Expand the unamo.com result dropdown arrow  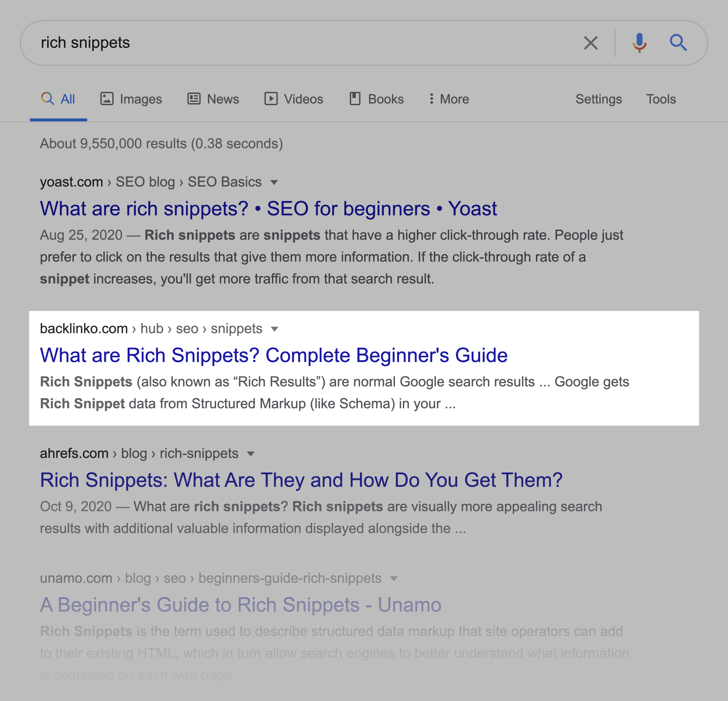[394, 578]
